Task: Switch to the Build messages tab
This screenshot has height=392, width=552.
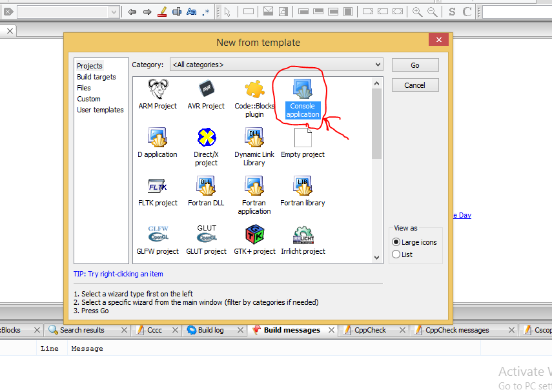Action: point(292,330)
